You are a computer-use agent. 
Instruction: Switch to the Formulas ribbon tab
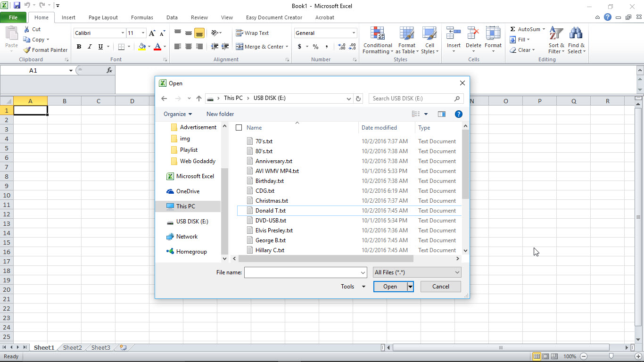pyautogui.click(x=142, y=17)
